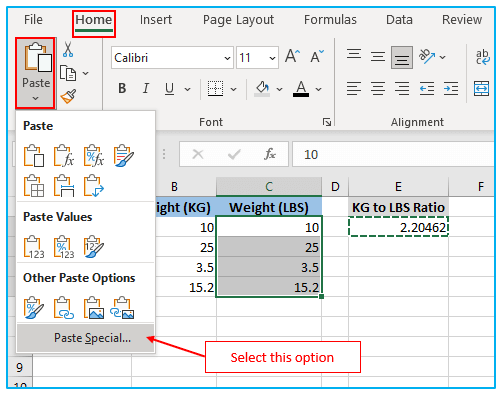Open the font size 11 dropdown
This screenshot has height=396, width=502.
click(x=272, y=58)
